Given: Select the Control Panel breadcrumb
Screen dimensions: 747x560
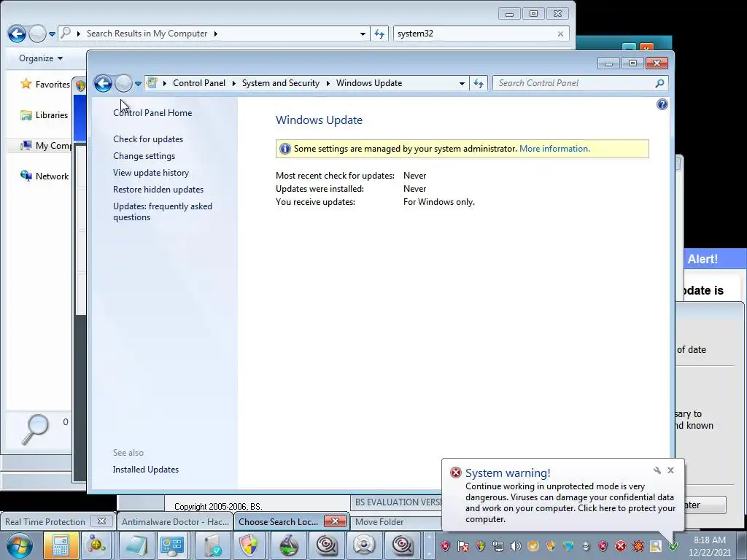Looking at the screenshot, I should (199, 83).
